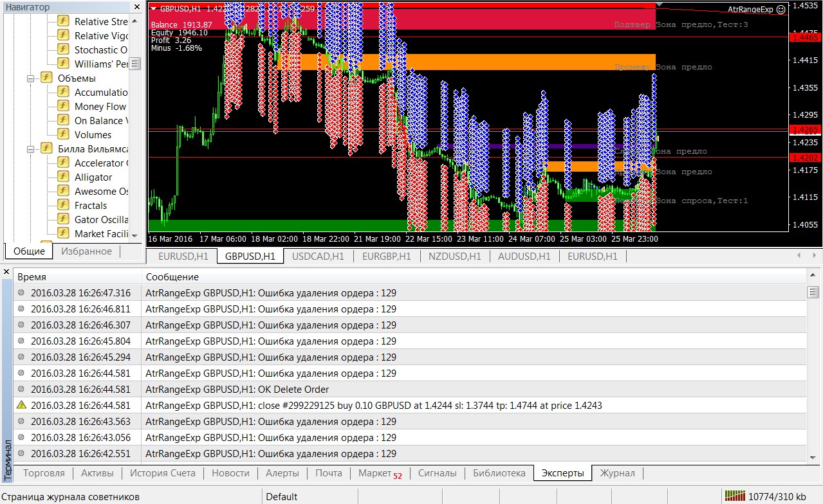Image resolution: width=823 pixels, height=504 pixels.
Task: Close the Navigator panel
Action: 137,7
